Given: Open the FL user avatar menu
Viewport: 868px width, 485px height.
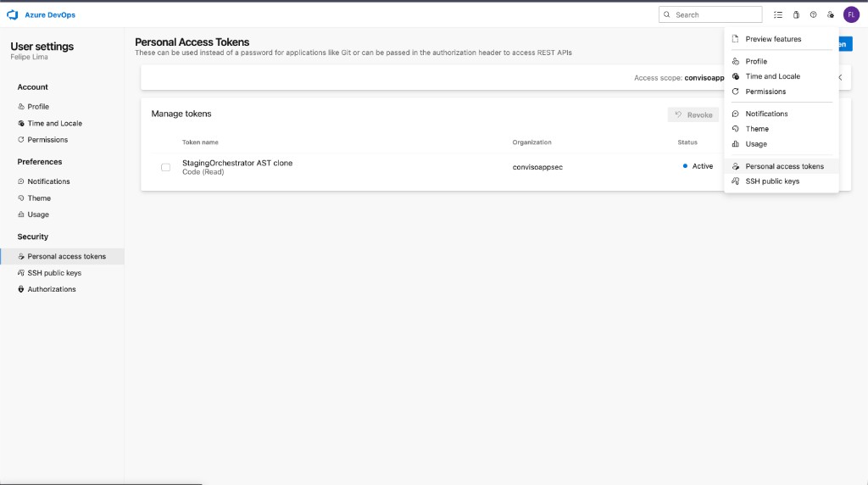Looking at the screenshot, I should coord(851,15).
